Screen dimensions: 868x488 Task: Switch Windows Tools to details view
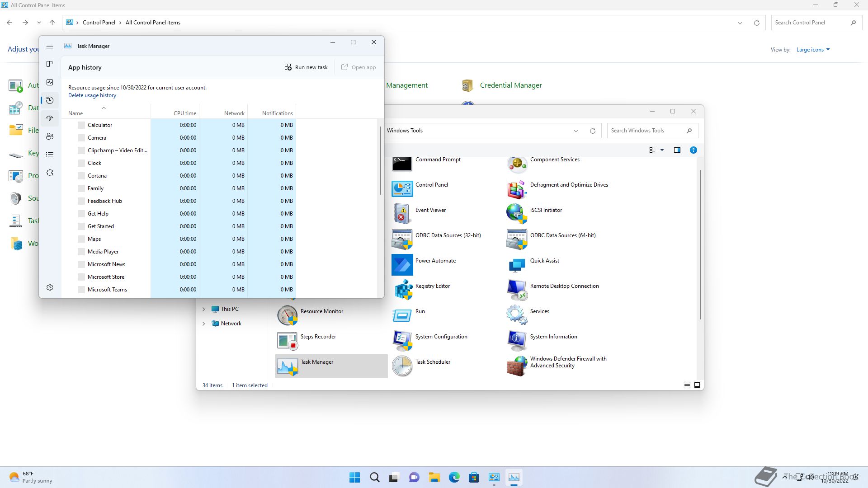[687, 385]
